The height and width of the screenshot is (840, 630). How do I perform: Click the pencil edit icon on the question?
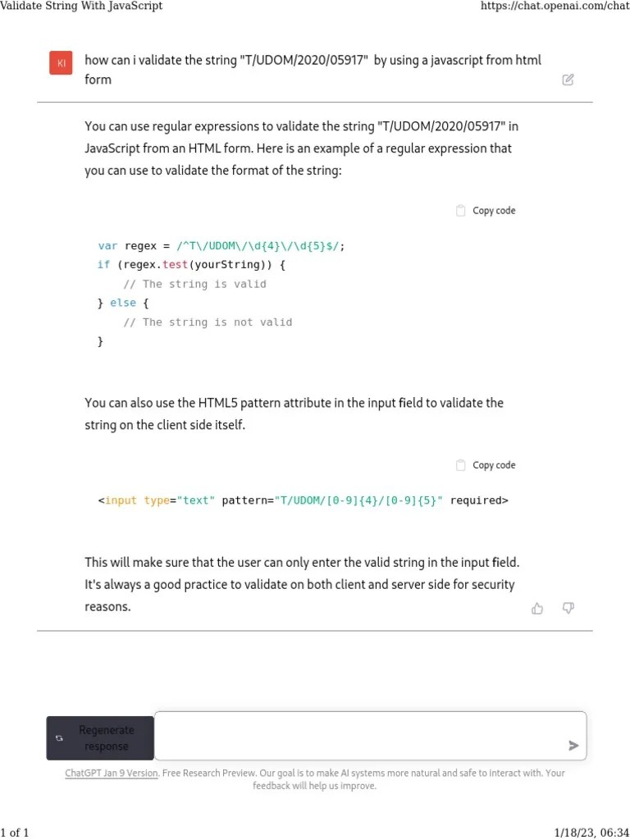pos(568,79)
